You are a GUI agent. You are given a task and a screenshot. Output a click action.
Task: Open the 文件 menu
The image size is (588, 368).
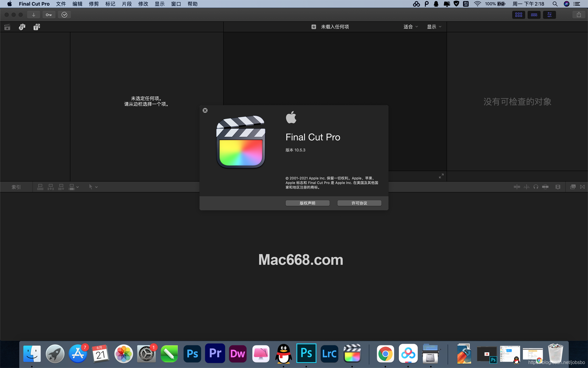[x=61, y=4]
